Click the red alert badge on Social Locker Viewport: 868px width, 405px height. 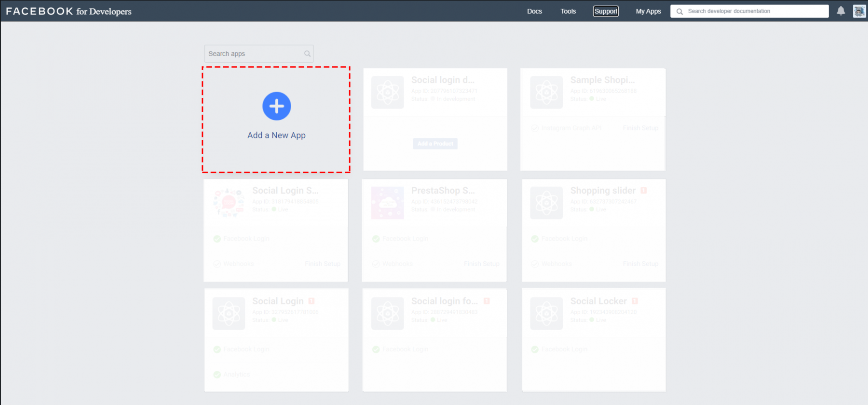[x=635, y=301]
